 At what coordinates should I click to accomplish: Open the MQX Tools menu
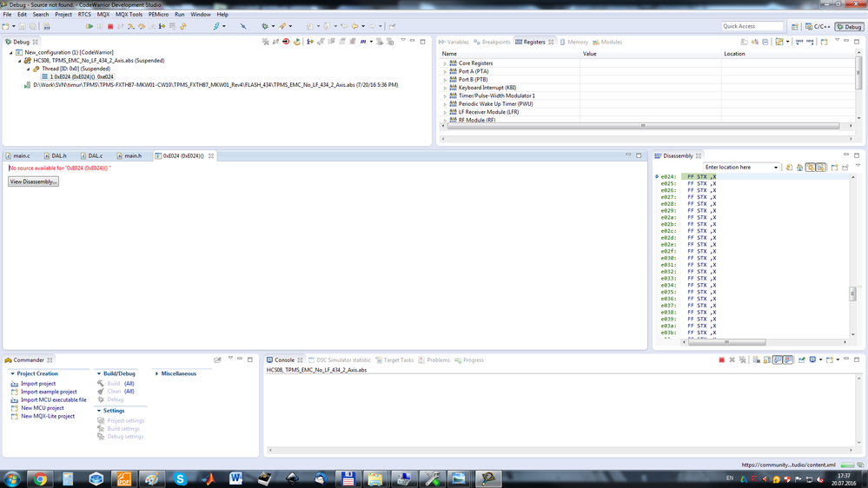129,15
